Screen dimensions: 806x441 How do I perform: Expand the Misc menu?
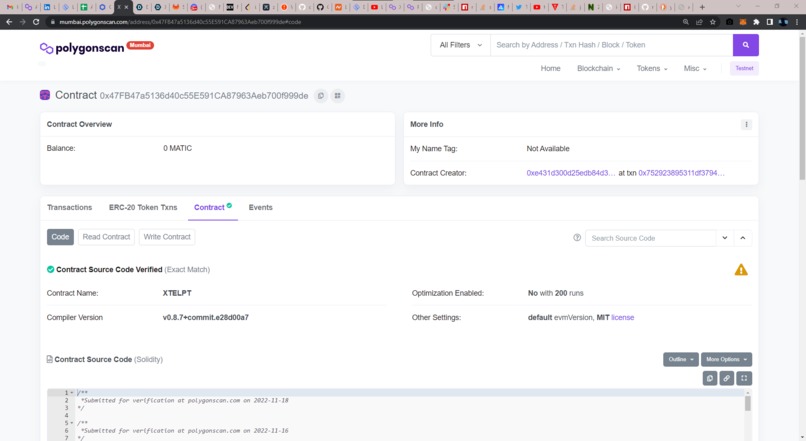pyautogui.click(x=695, y=68)
